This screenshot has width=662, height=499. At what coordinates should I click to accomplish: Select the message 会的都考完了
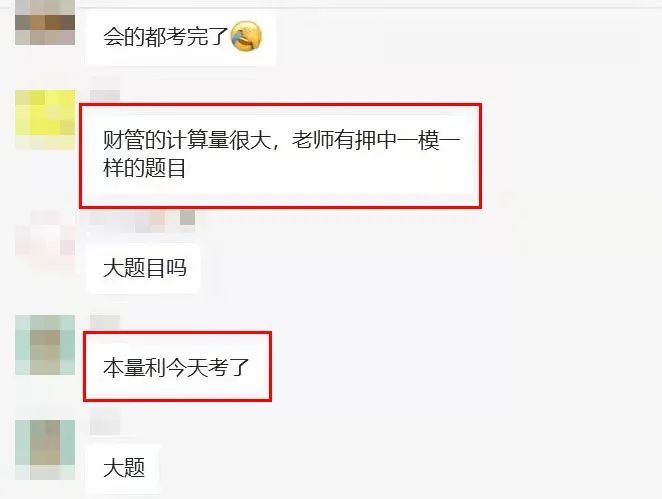(181, 37)
